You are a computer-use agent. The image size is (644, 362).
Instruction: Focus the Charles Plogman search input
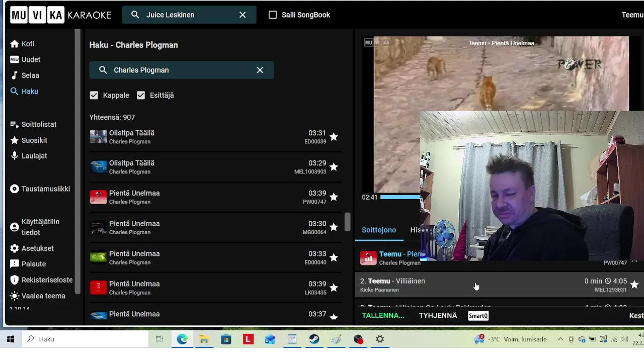181,70
